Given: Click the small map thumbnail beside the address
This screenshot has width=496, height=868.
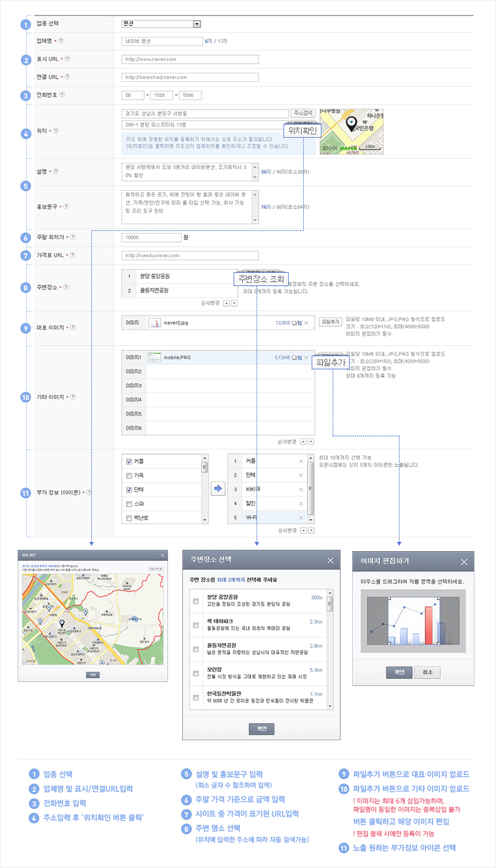Looking at the screenshot, I should click(x=351, y=131).
